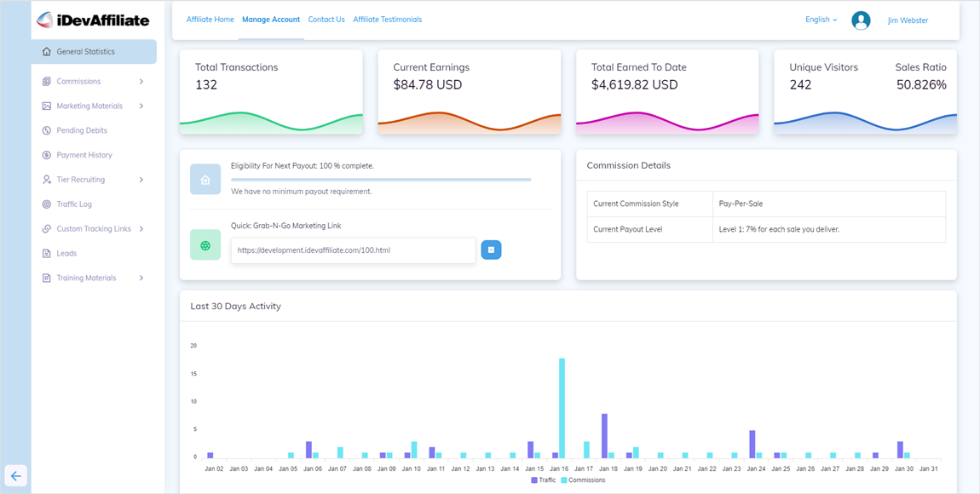Click the Training Materials icon
This screenshot has height=494, width=980.
[46, 278]
